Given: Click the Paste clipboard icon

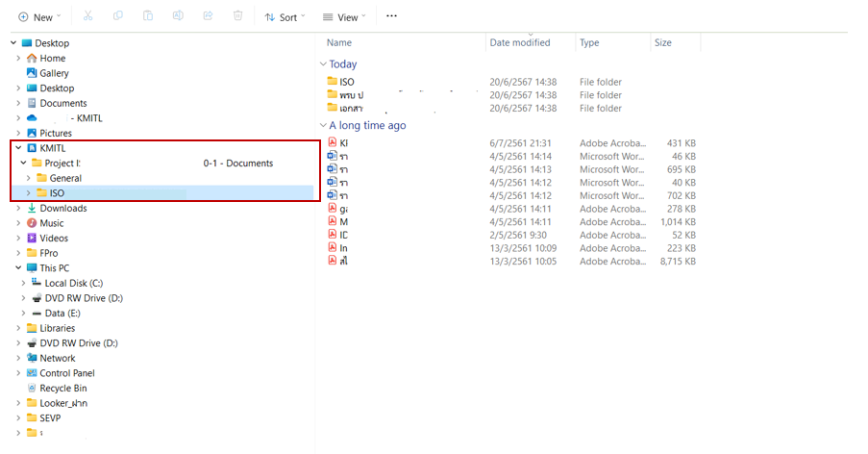Looking at the screenshot, I should tap(148, 16).
